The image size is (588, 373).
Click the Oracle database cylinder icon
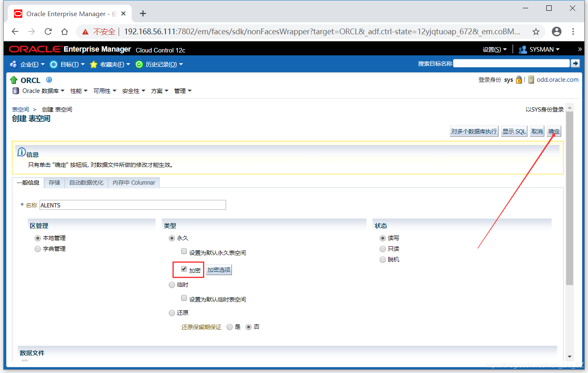16,91
